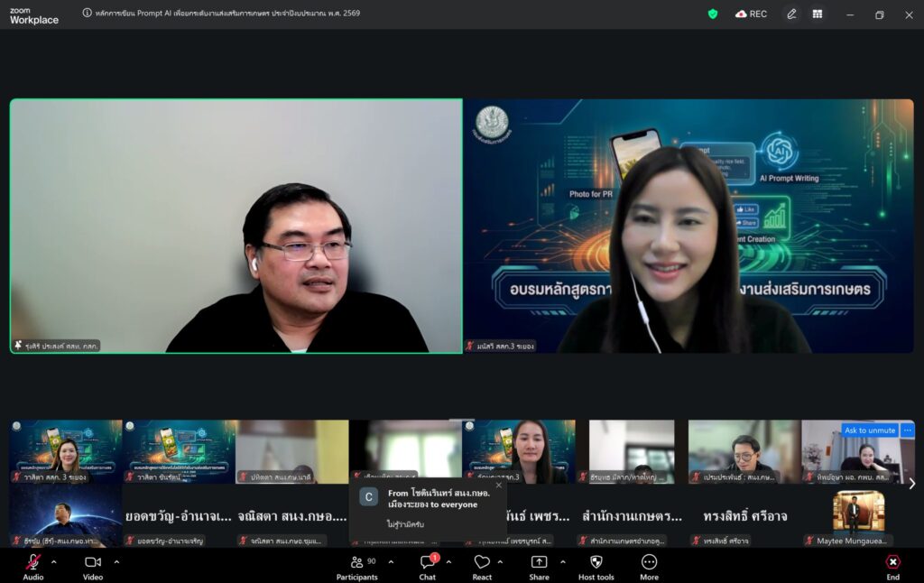Expand the chevron next to Participants

391,561
